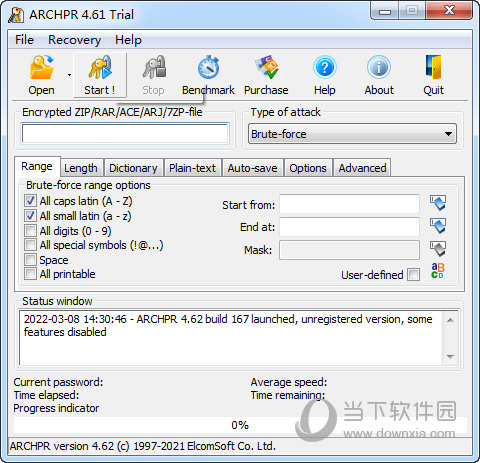Start the password recovery attack
The image size is (480, 463).
point(100,75)
